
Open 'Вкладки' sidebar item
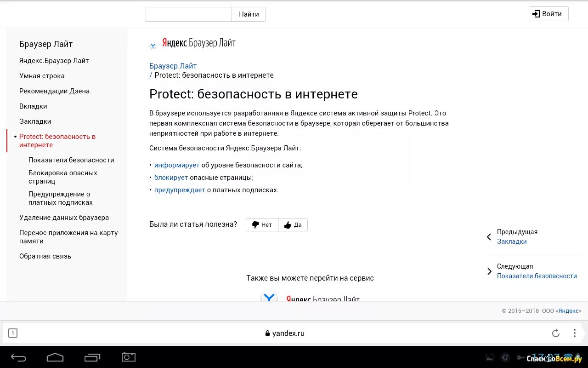[x=33, y=106]
